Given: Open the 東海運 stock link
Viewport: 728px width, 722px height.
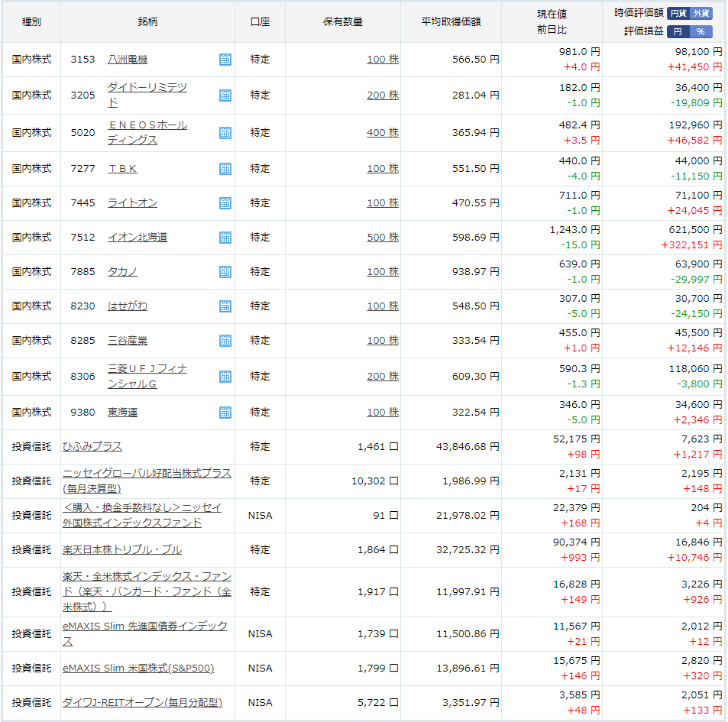Looking at the screenshot, I should tap(122, 413).
